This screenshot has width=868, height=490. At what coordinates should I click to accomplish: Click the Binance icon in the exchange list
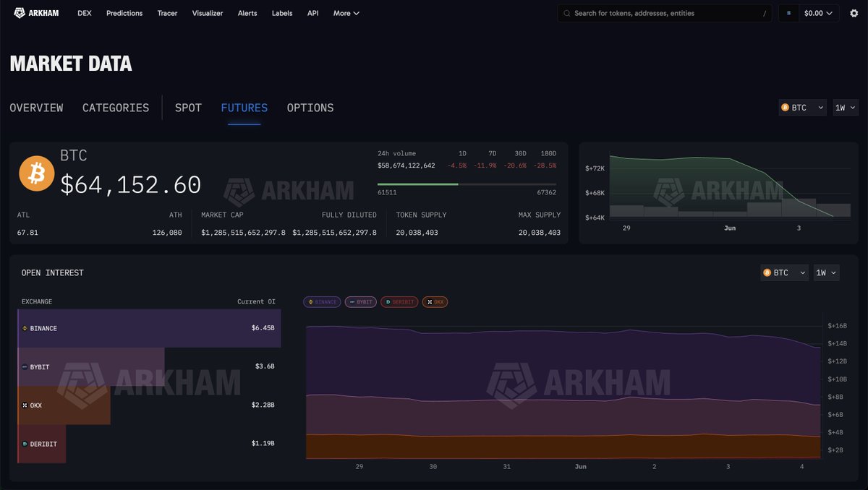[25, 328]
